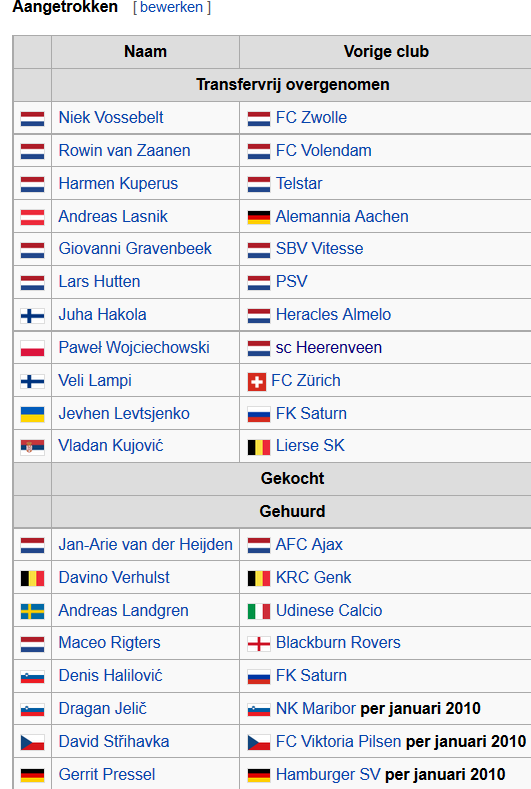Click the Austrian flag beside Andreas Lasnik
This screenshot has height=789, width=531.
pos(32,217)
